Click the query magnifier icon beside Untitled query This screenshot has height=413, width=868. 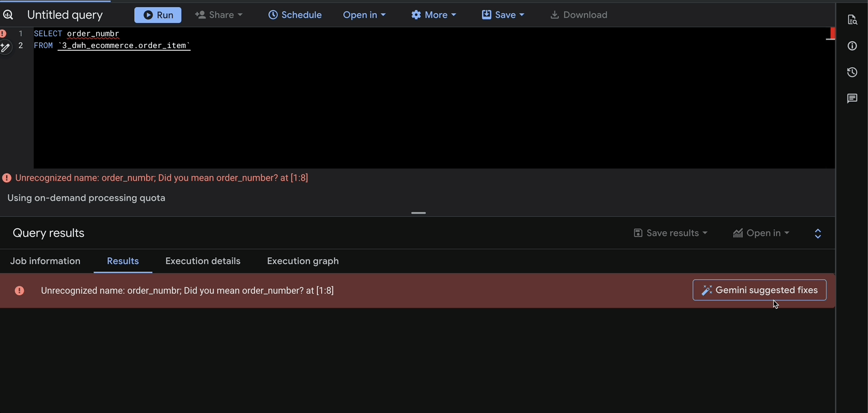tap(8, 15)
